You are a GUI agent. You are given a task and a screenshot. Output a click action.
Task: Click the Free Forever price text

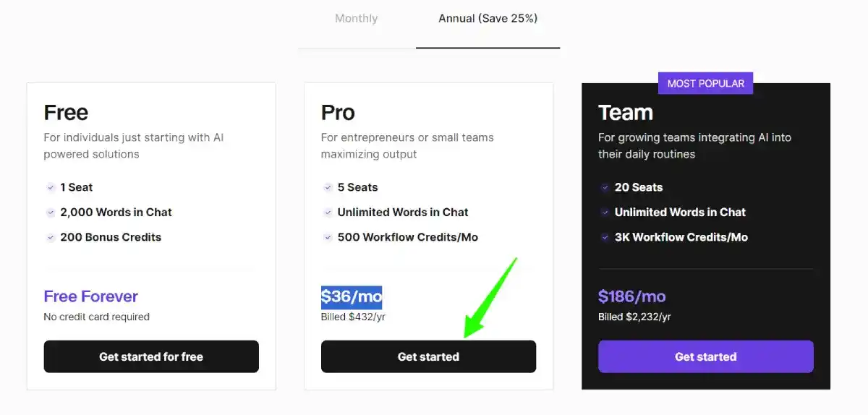tap(90, 296)
